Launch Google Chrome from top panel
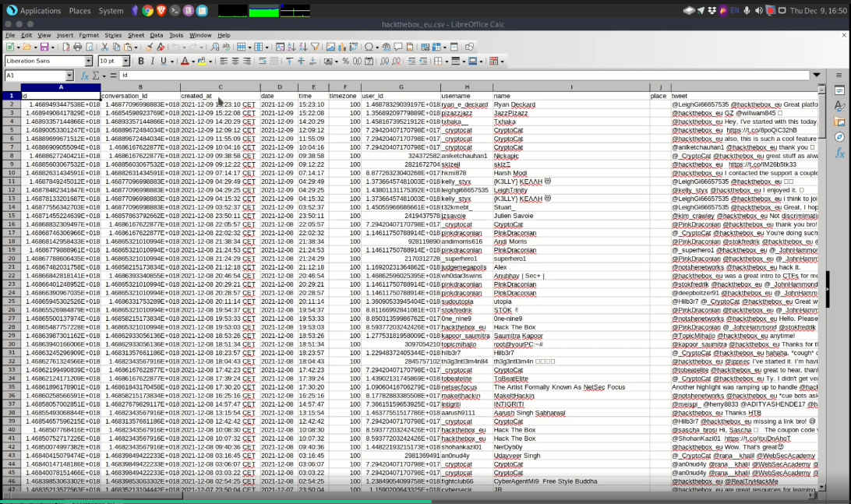This screenshot has height=504, width=851. point(147,10)
